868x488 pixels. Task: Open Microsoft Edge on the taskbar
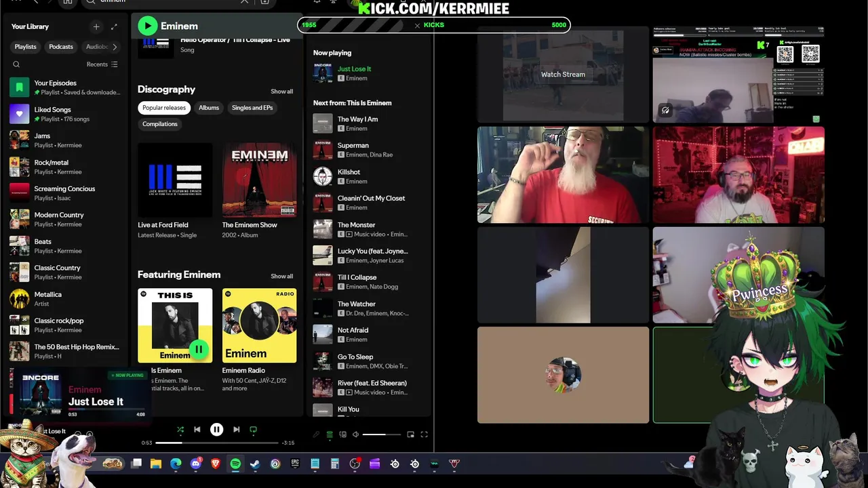(176, 464)
